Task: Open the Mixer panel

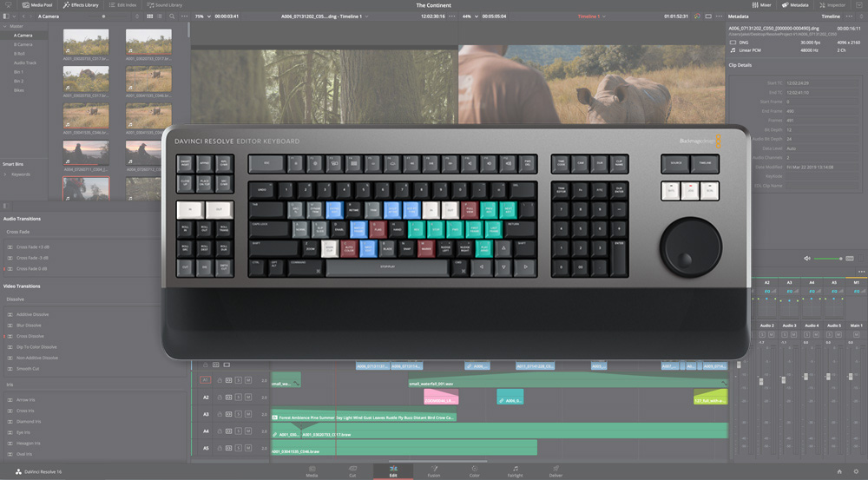Action: tap(762, 5)
